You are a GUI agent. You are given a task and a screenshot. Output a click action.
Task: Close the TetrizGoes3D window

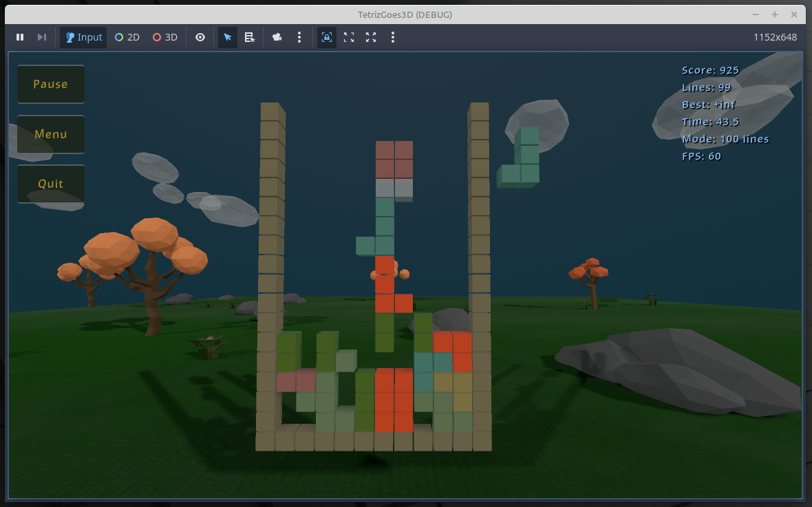click(794, 14)
